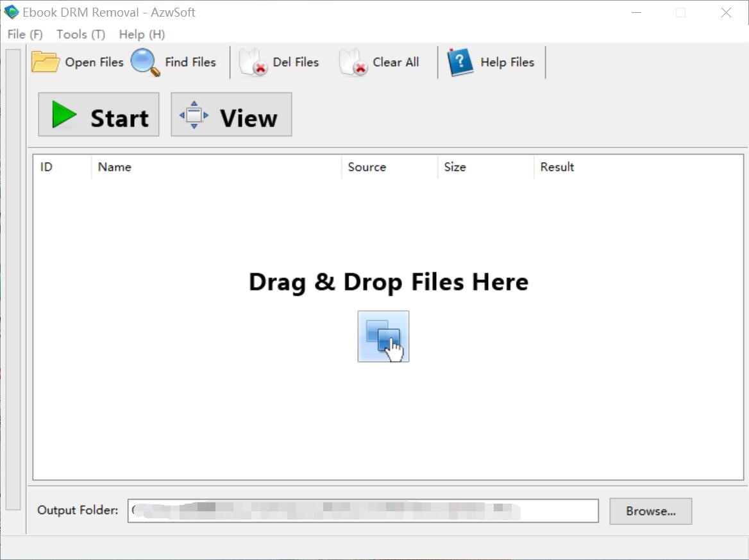Close the Ebook DRM Removal window
Screen dimensions: 749x560
[x=726, y=12]
